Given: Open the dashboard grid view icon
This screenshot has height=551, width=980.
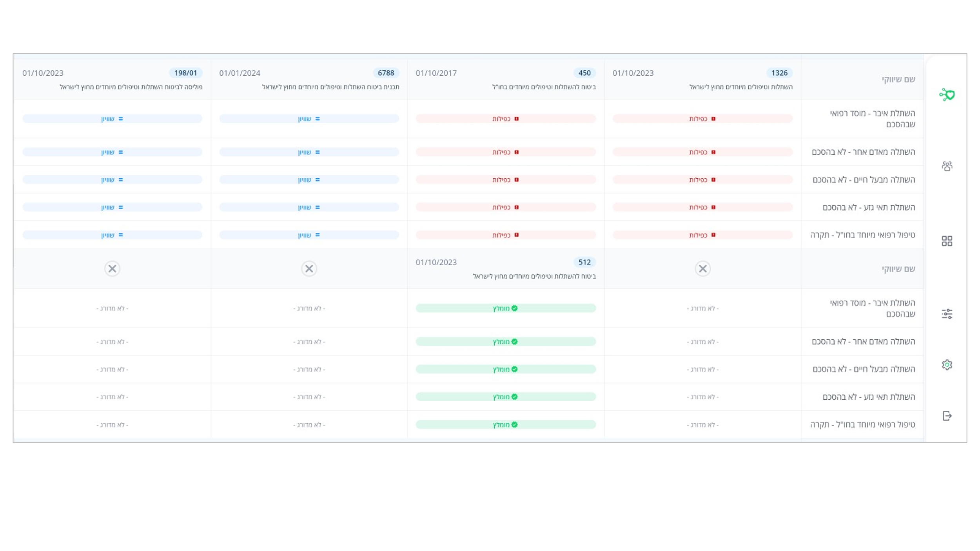Looking at the screenshot, I should pyautogui.click(x=947, y=241).
